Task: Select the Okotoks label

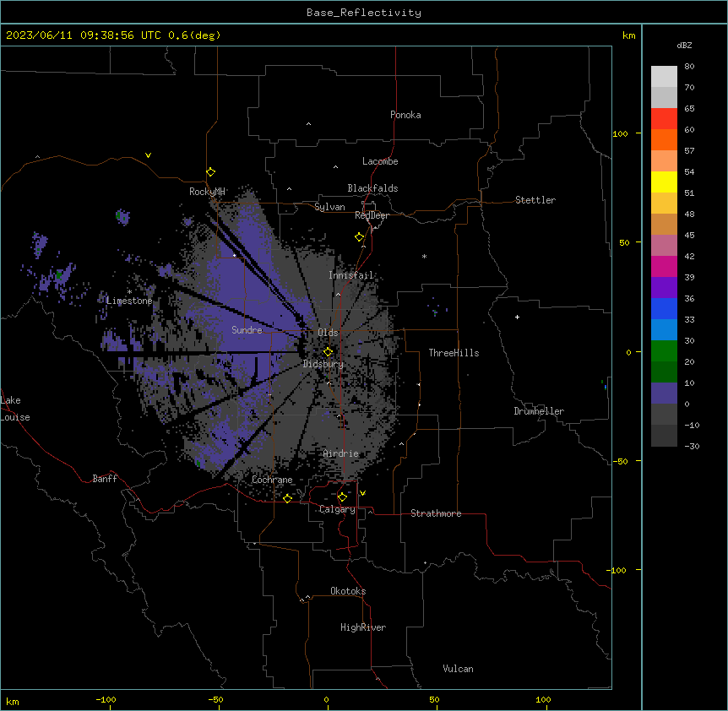Action: 348,591
